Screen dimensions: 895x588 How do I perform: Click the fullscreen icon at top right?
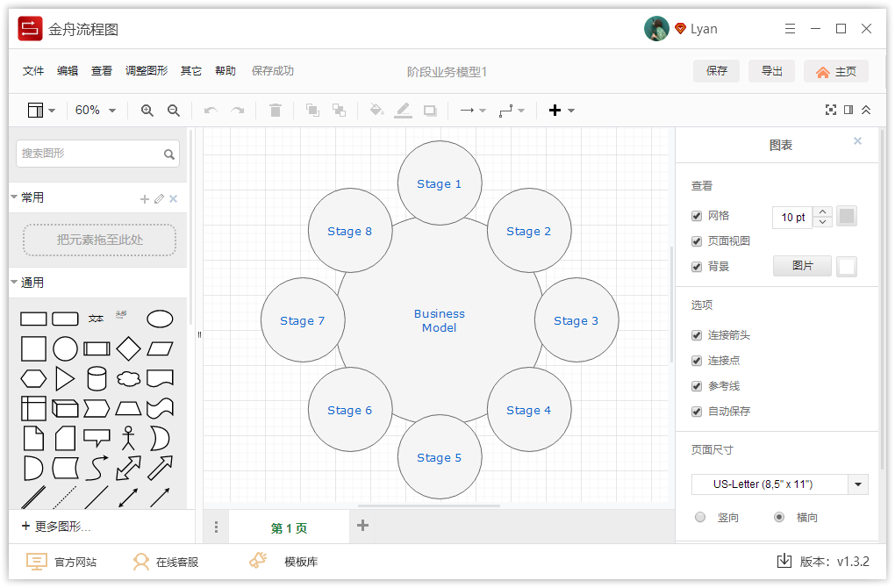(x=831, y=110)
